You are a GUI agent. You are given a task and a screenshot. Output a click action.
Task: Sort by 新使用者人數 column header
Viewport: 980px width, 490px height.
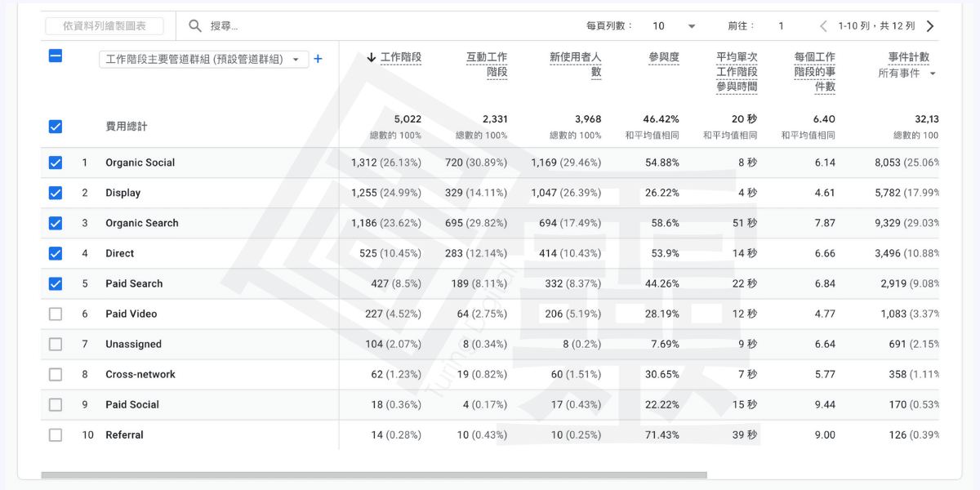(x=575, y=65)
